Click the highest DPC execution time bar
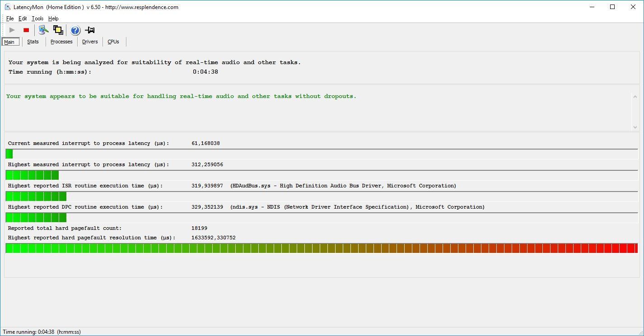The width and height of the screenshot is (644, 336). pyautogui.click(x=322, y=218)
